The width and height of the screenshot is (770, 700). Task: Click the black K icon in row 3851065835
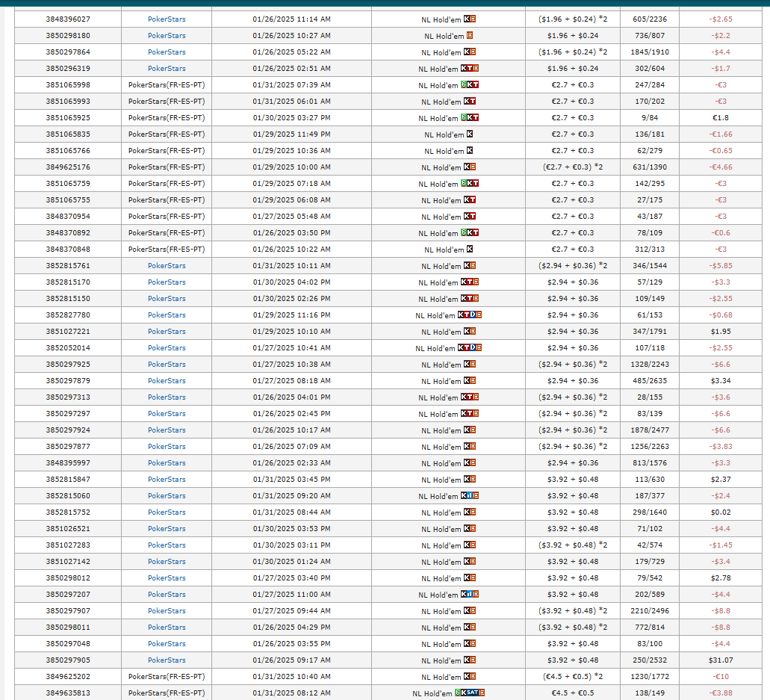470,134
